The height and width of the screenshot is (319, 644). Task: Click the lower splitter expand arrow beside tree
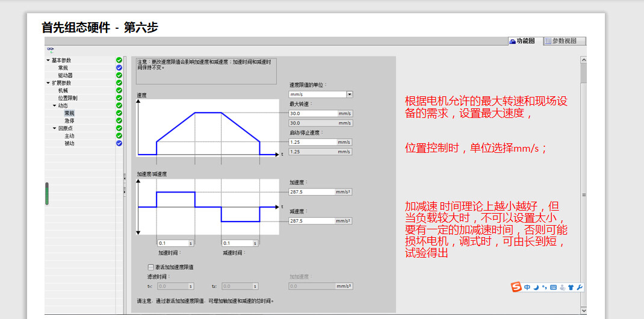(125, 191)
